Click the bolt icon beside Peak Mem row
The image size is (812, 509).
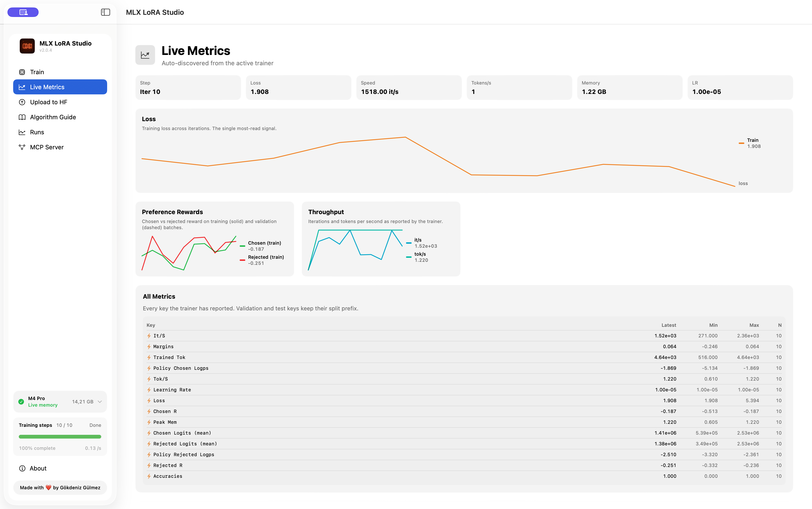[x=149, y=422]
